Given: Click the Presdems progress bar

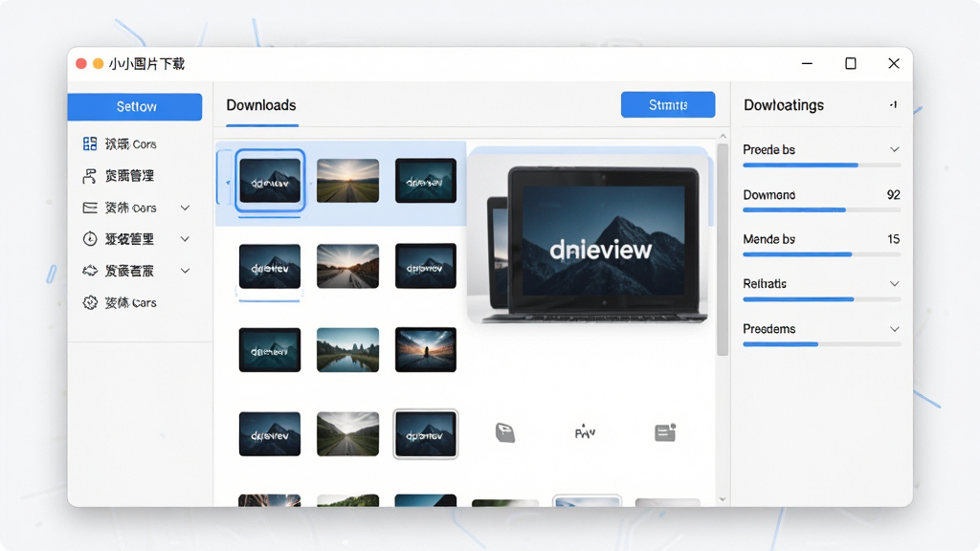Looking at the screenshot, I should 822,344.
